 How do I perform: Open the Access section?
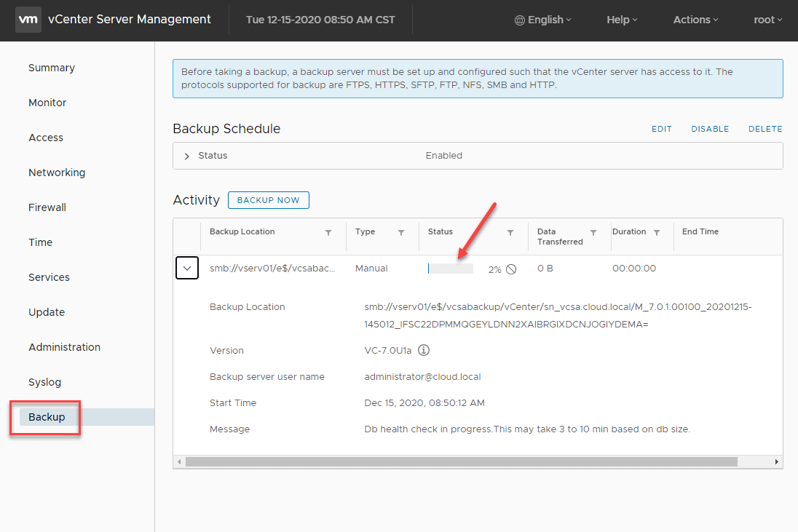coord(46,138)
